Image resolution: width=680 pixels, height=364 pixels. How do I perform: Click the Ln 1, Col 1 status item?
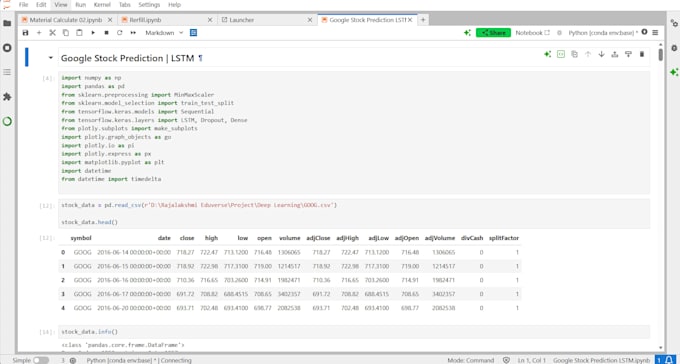click(531, 360)
